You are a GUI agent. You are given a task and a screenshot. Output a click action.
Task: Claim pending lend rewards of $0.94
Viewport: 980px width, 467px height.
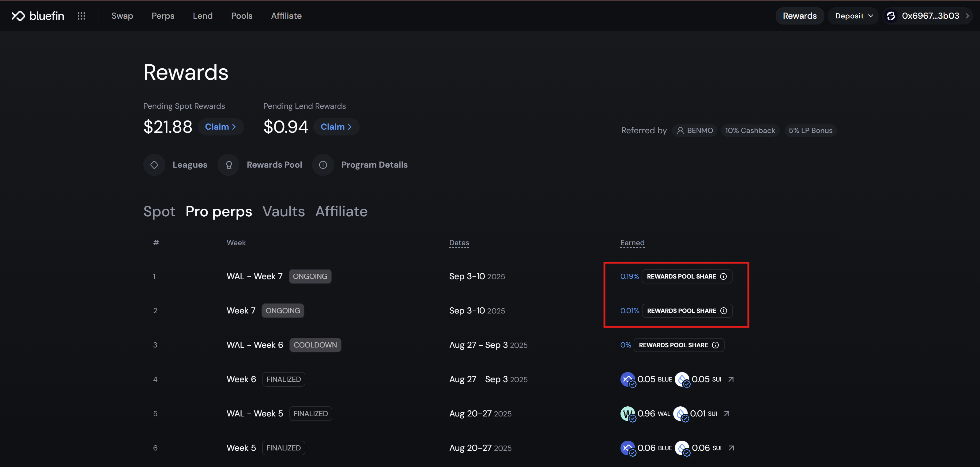[x=336, y=127]
